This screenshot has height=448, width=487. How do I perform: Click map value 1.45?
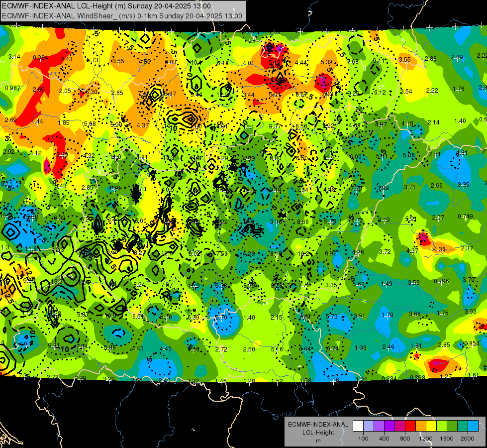[x=221, y=381]
